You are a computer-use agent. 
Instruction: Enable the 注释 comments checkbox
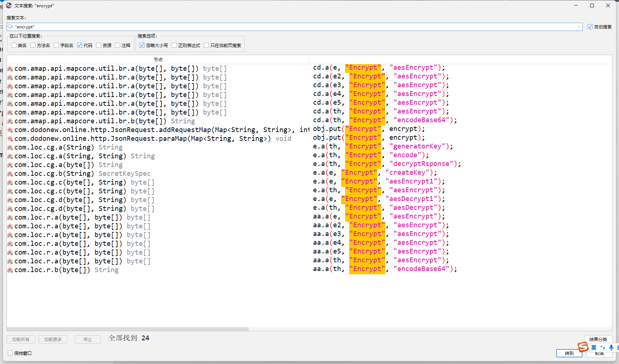pos(118,45)
